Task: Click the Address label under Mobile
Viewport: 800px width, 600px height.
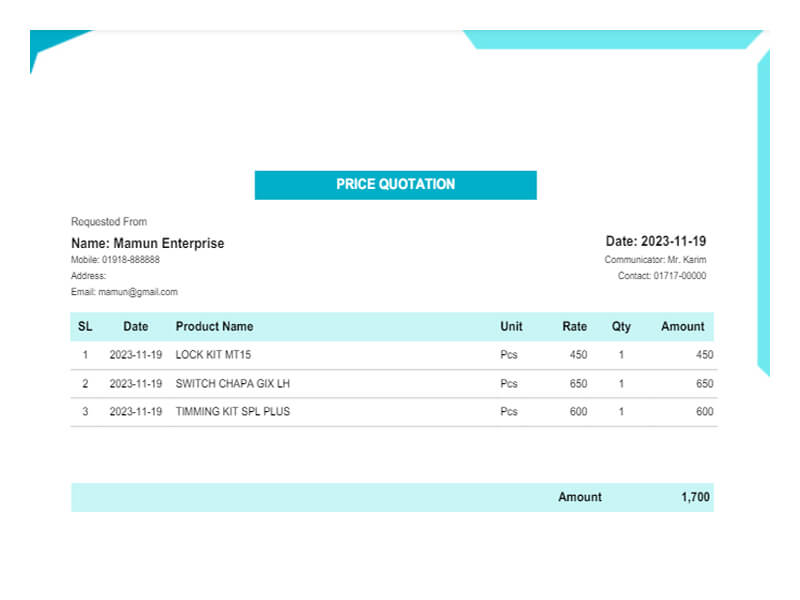Action: pyautogui.click(x=88, y=276)
